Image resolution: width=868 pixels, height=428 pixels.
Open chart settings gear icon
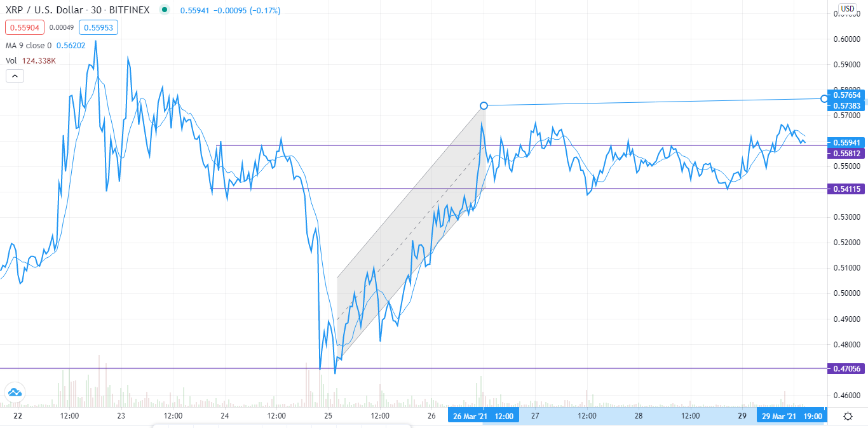(848, 416)
